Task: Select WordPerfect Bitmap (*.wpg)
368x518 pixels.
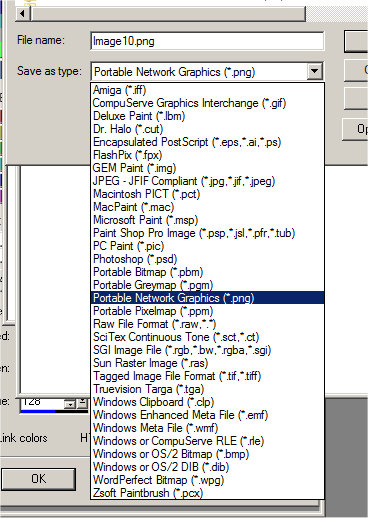Action: pos(207,480)
